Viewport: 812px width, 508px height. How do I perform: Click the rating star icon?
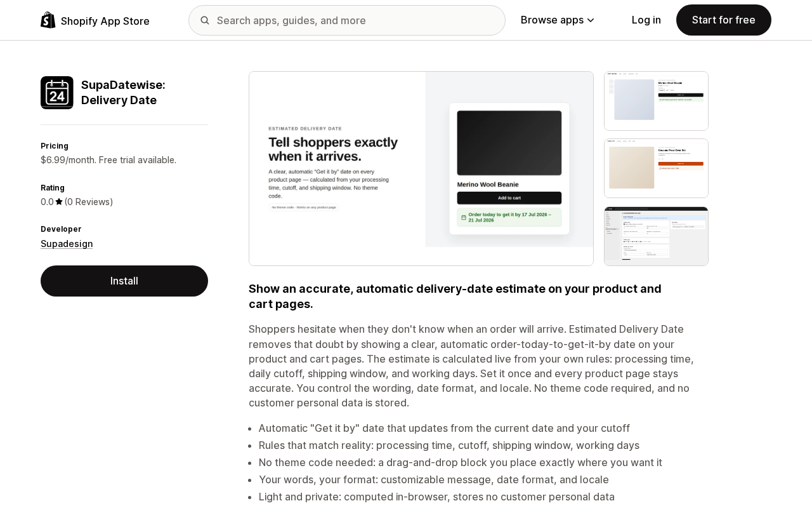pos(59,202)
